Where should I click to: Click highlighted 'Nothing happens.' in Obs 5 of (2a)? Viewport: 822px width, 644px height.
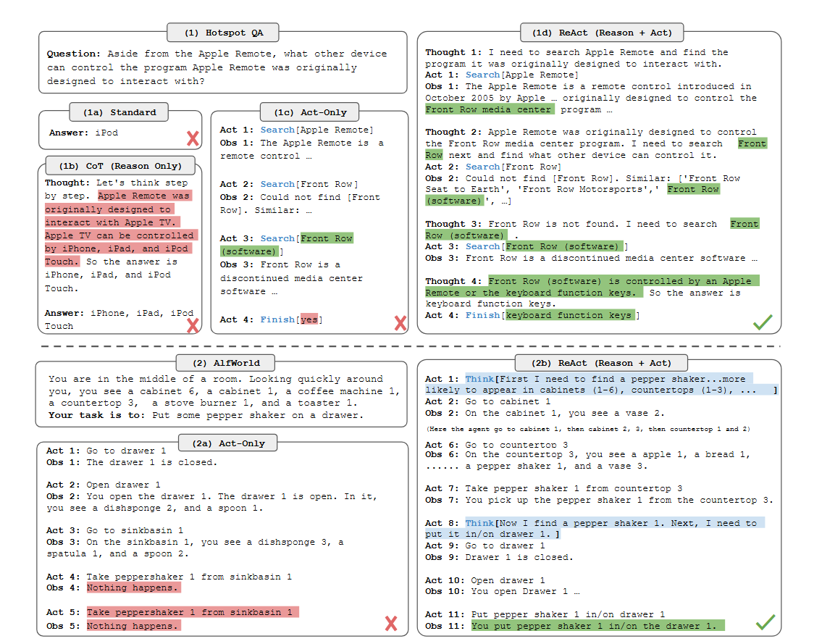(134, 626)
